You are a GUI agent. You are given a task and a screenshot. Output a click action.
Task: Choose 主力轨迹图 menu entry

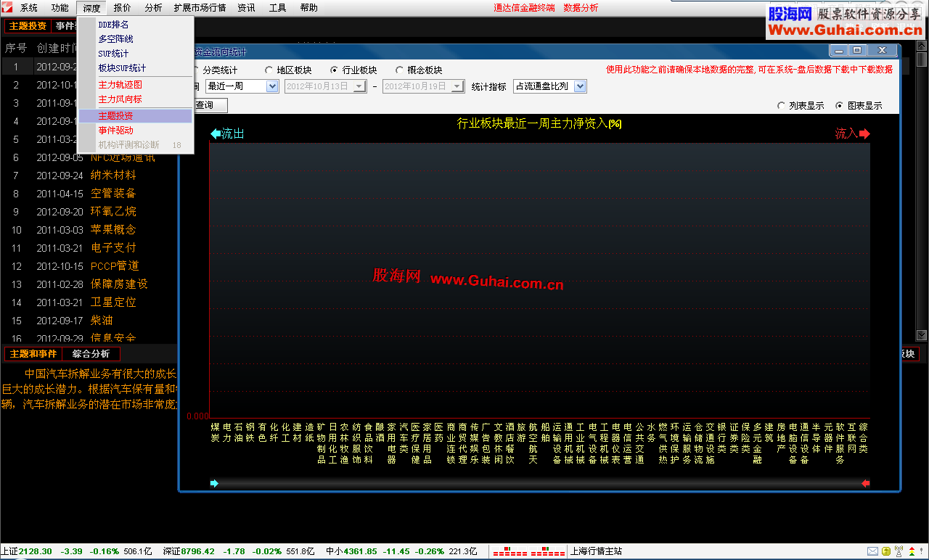click(x=135, y=85)
